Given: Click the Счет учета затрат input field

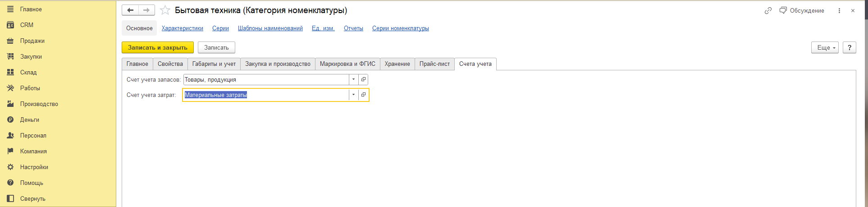Looking at the screenshot, I should 266,95.
